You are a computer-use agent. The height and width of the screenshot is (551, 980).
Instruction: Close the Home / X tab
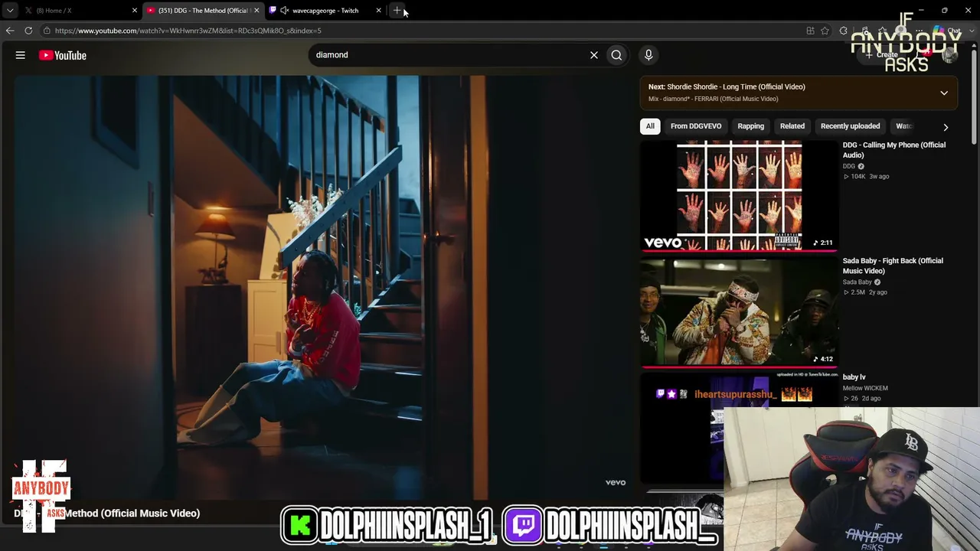[135, 11]
